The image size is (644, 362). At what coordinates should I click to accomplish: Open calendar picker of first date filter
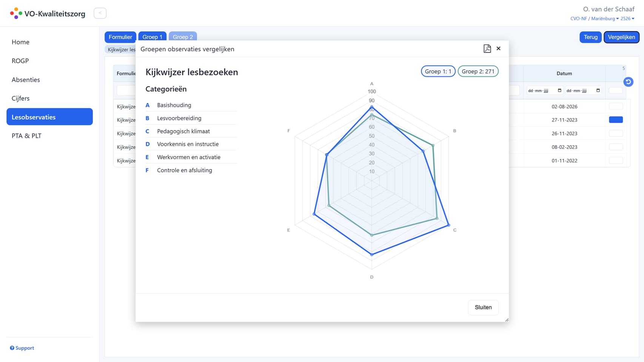[559, 90]
